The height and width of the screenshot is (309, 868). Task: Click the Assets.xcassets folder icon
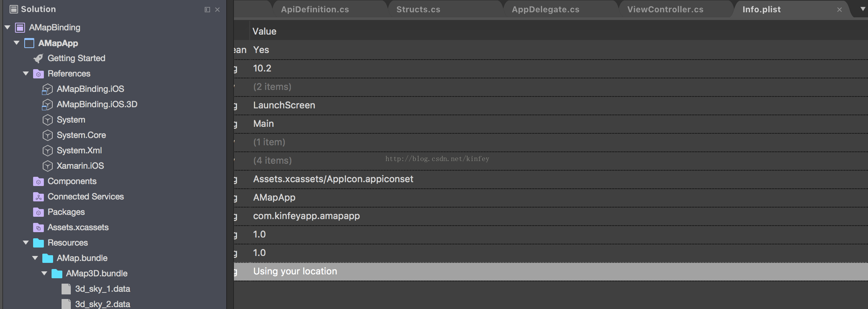click(x=38, y=228)
